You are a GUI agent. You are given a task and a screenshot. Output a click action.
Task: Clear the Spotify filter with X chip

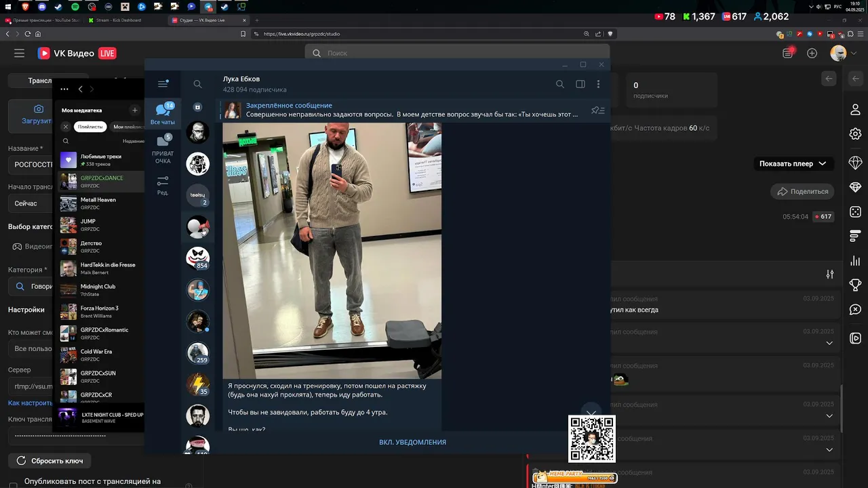[x=66, y=127]
